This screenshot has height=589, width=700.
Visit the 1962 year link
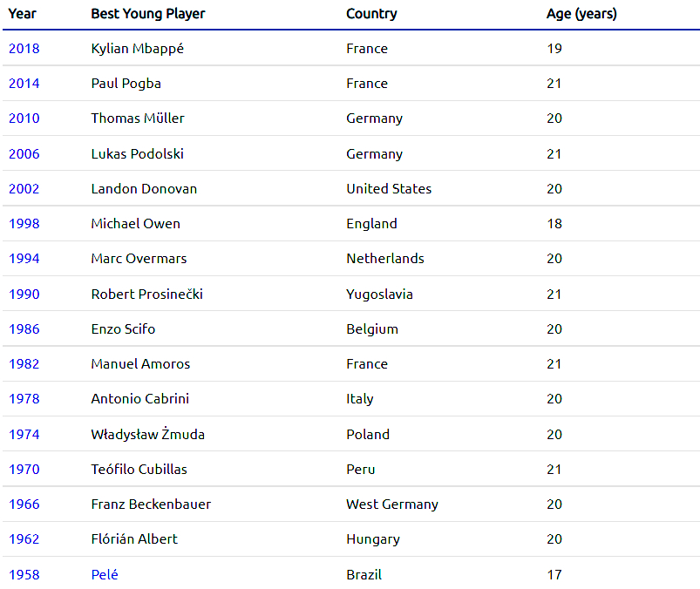tap(24, 539)
